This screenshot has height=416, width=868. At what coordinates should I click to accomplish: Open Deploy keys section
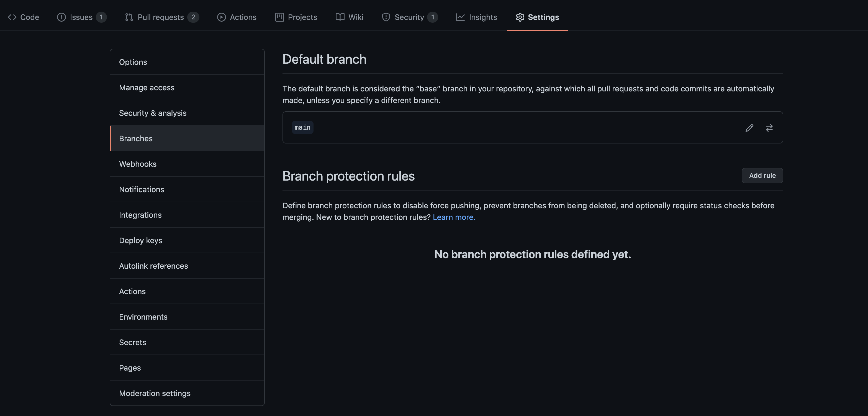click(141, 240)
